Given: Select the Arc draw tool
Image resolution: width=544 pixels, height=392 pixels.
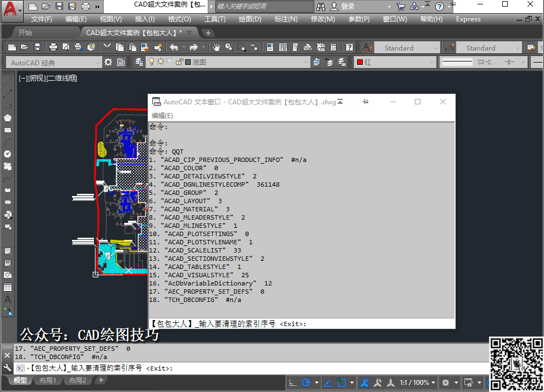Looking at the screenshot, I should pyautogui.click(x=8, y=142).
